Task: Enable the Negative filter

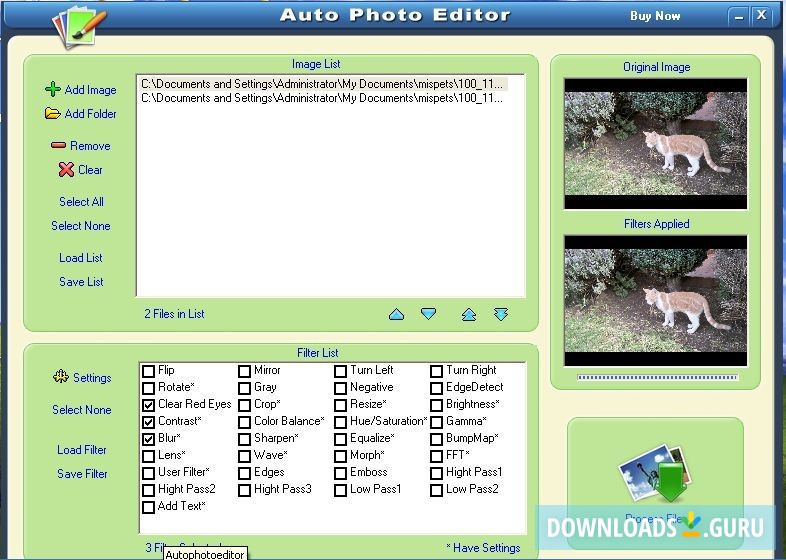Action: [x=340, y=388]
